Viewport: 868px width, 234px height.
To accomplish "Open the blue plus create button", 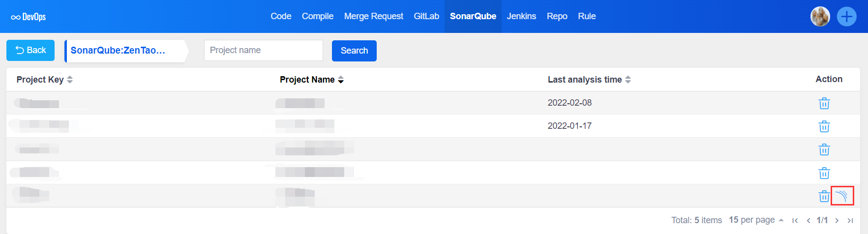I will pos(846,17).
